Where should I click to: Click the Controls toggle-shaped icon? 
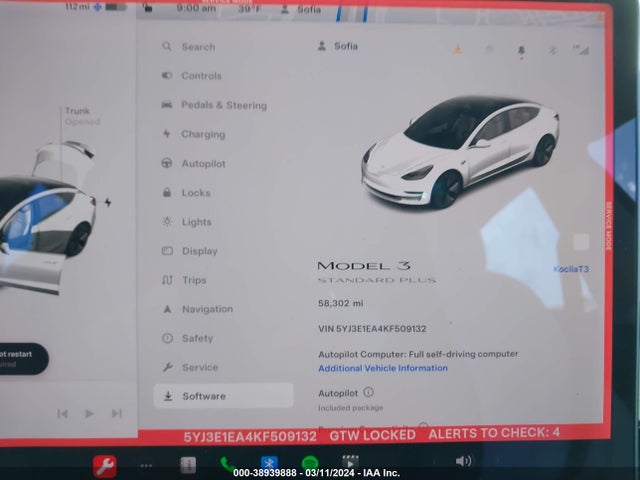[167, 76]
